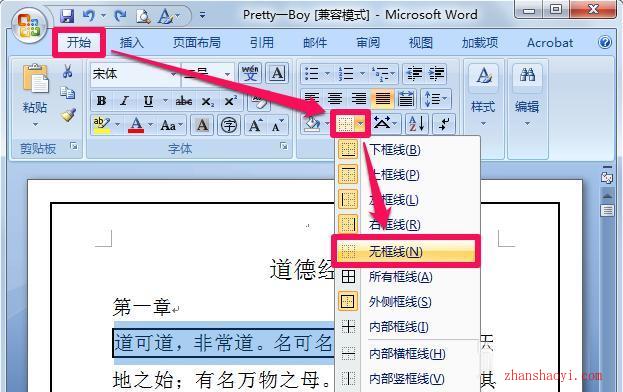Image resolution: width=623 pixels, height=392 pixels.
Task: Toggle Bold formatting
Action: click(101, 101)
